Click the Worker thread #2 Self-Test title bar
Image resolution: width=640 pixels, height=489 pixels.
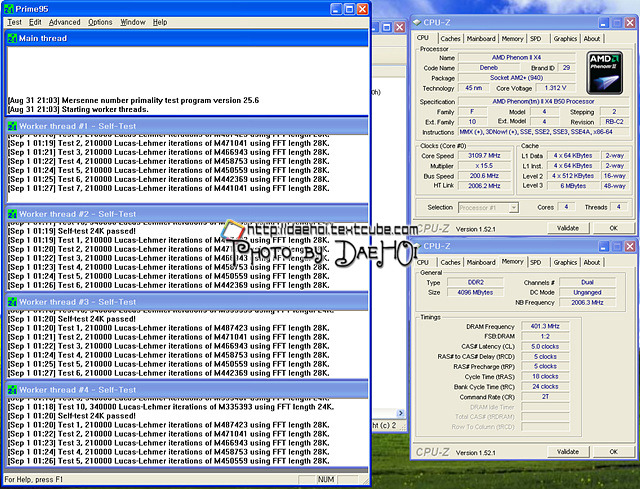click(187, 214)
